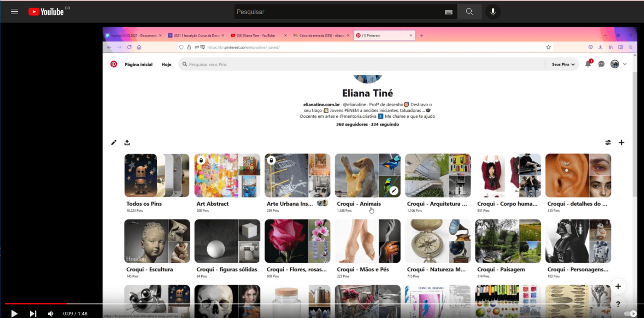Bookmark the page with the star icon
Image resolution: width=644 pixels, height=318 pixels.
tap(548, 47)
